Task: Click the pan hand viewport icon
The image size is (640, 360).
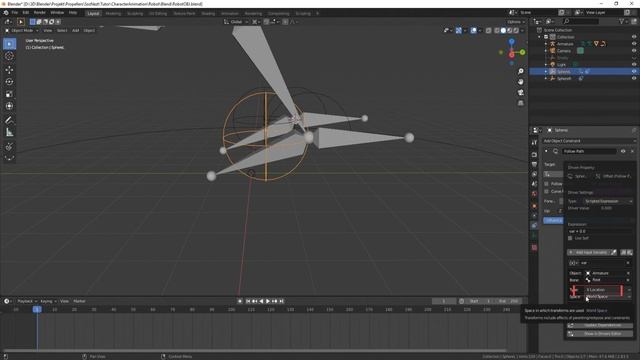Action: pos(521,82)
